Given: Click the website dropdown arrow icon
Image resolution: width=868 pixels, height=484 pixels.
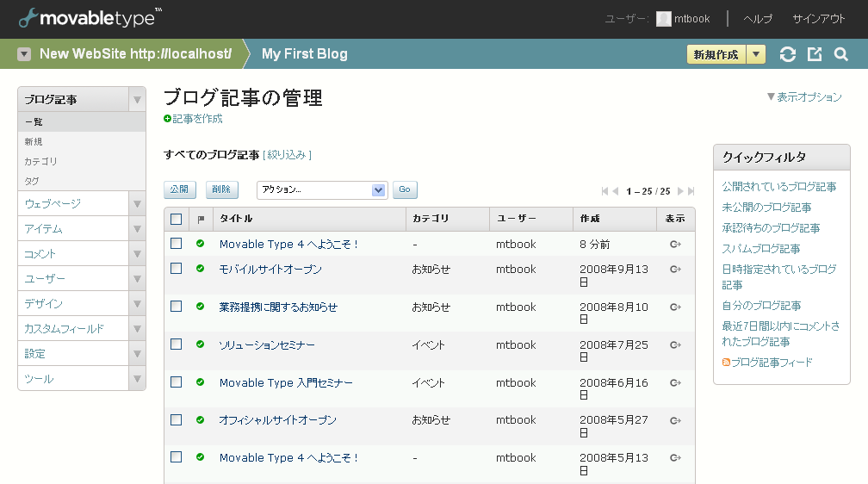Looking at the screenshot, I should pyautogui.click(x=24, y=53).
